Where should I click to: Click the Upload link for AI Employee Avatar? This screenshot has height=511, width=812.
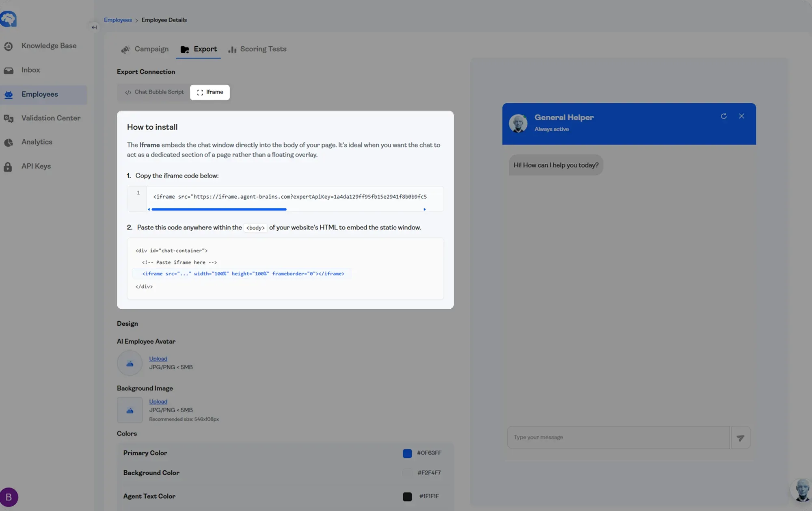[x=158, y=359]
